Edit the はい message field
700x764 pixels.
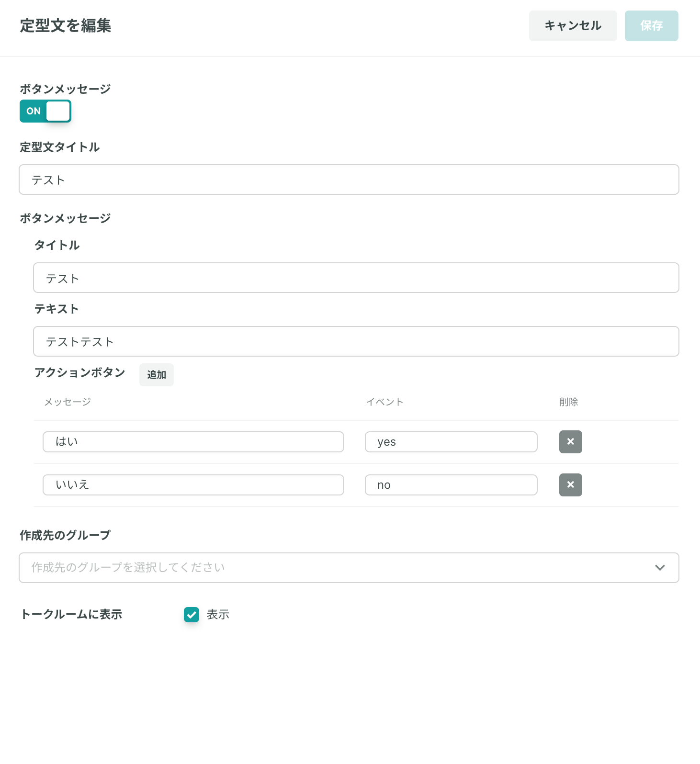(193, 442)
